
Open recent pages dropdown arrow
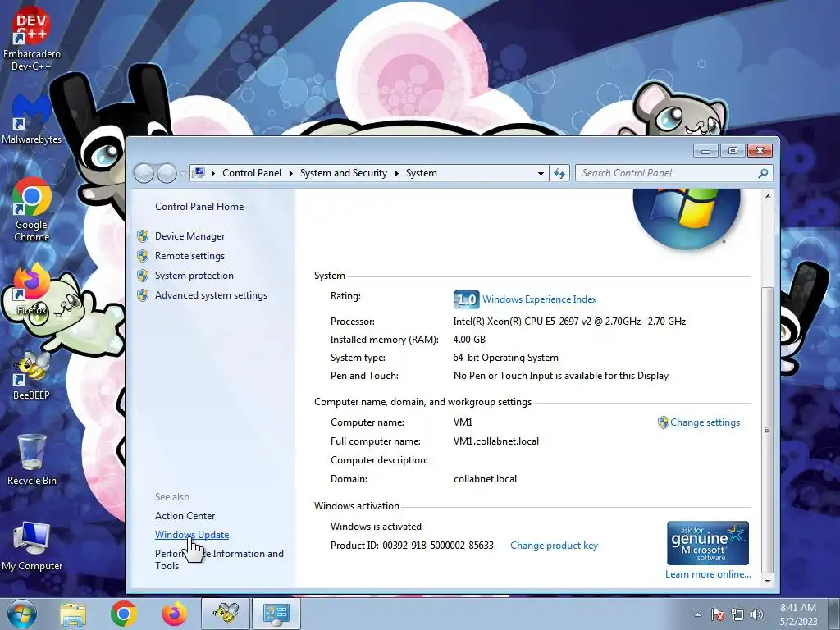(x=183, y=174)
